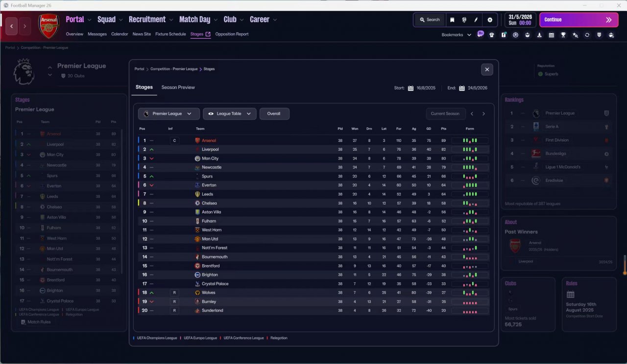
Task: Go to the previous season with left arrow
Action: coord(472,114)
